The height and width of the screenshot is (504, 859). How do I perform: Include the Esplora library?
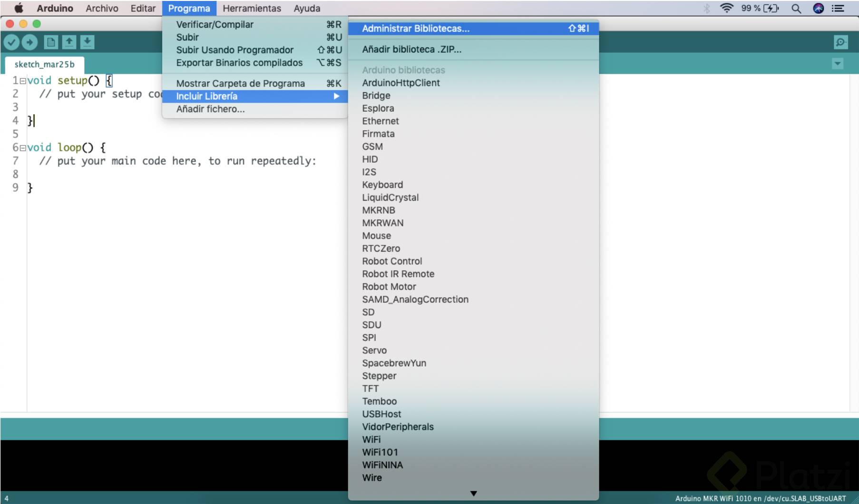point(473,108)
